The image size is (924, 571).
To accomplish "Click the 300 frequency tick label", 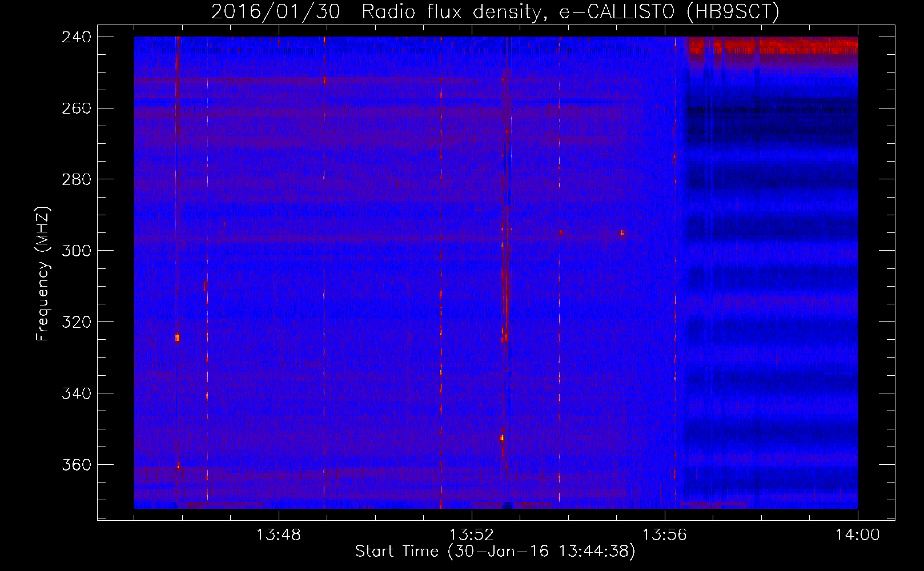I will click(x=77, y=251).
